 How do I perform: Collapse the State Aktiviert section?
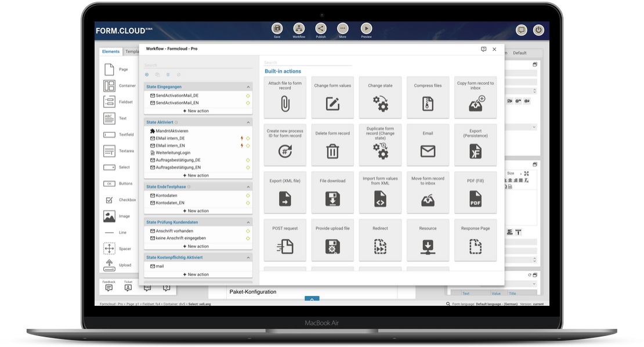(248, 122)
